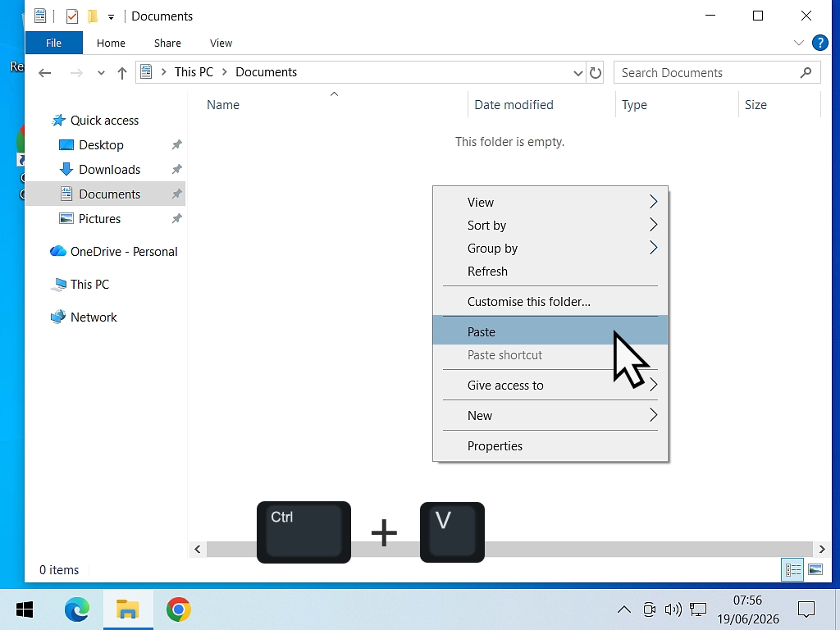The width and height of the screenshot is (840, 630).
Task: Open the Group by submenu
Action: (550, 249)
